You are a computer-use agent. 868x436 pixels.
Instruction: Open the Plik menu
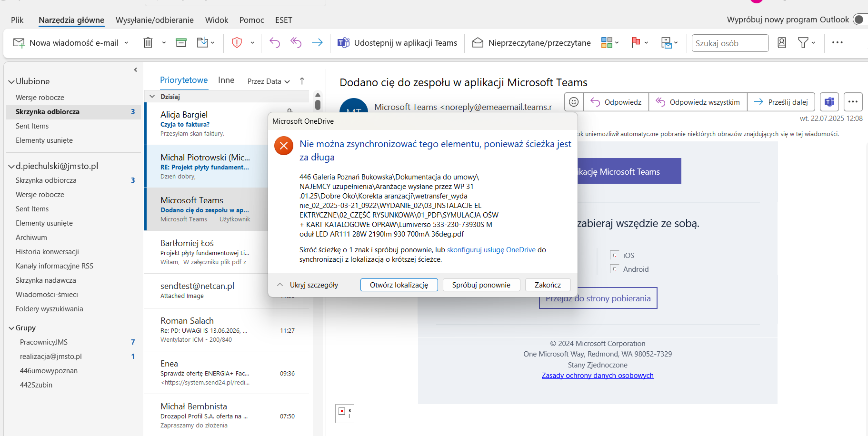tap(17, 20)
